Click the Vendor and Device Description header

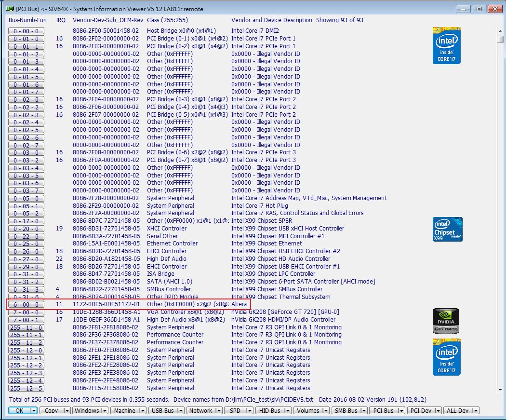(272, 20)
